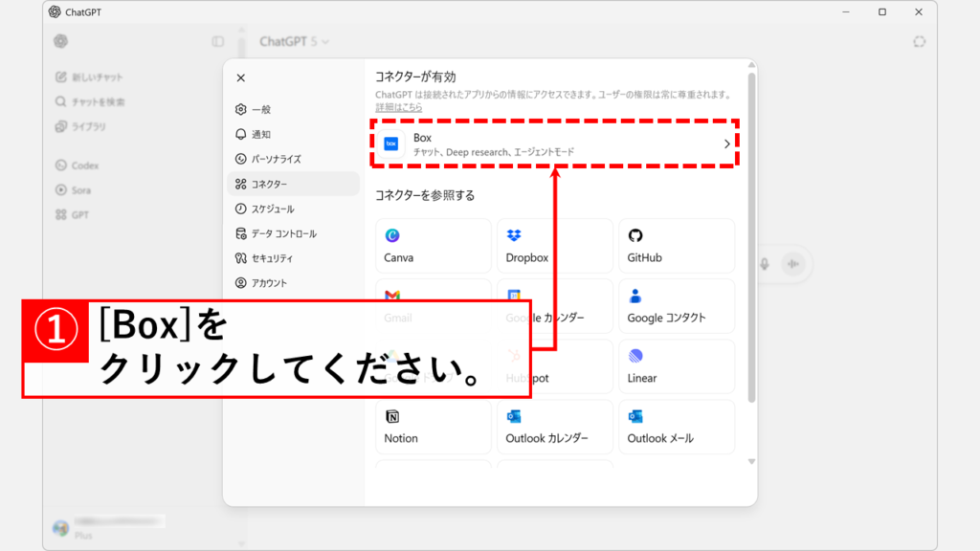Maximize the ChatGPT window
The width and height of the screenshot is (980, 551).
click(x=881, y=11)
